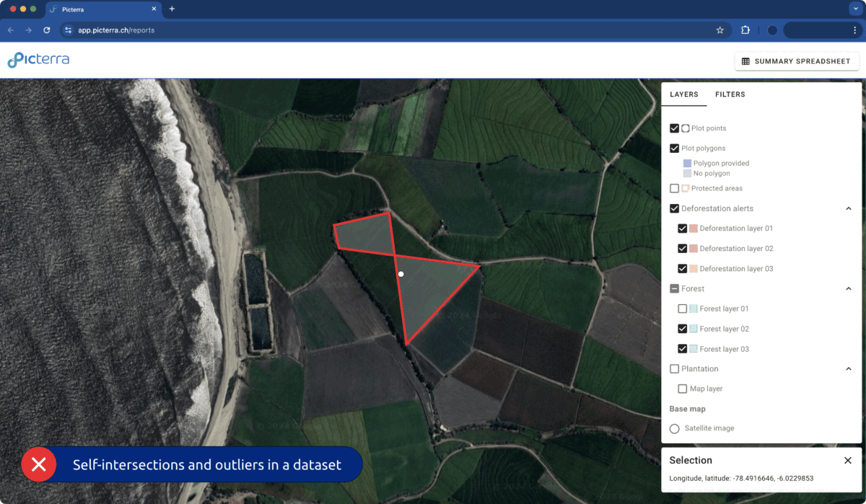Enable the Protected areas layer

tap(674, 188)
